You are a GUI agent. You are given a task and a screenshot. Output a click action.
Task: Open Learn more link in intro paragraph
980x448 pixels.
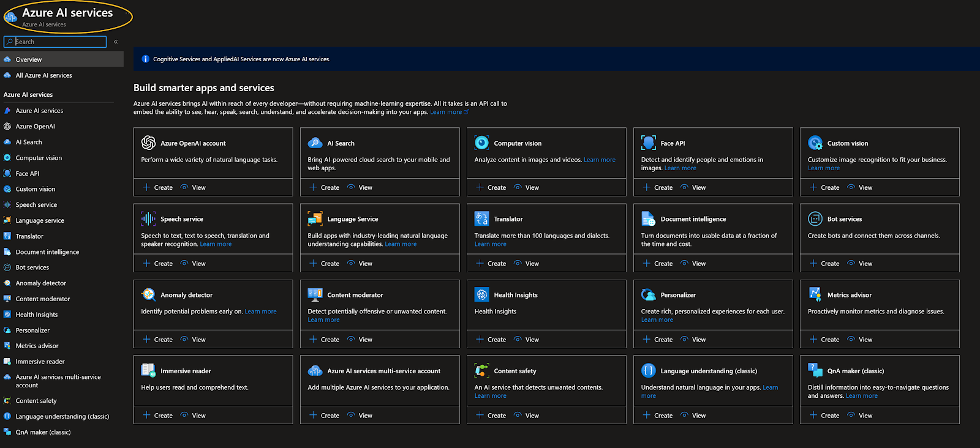coord(449,112)
